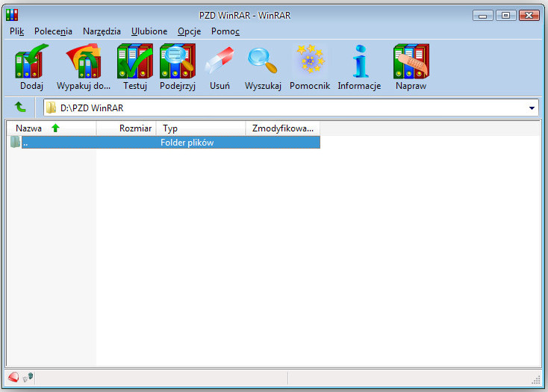Open the Ulubione menu
Image resolution: width=548 pixels, height=392 pixels.
149,31
